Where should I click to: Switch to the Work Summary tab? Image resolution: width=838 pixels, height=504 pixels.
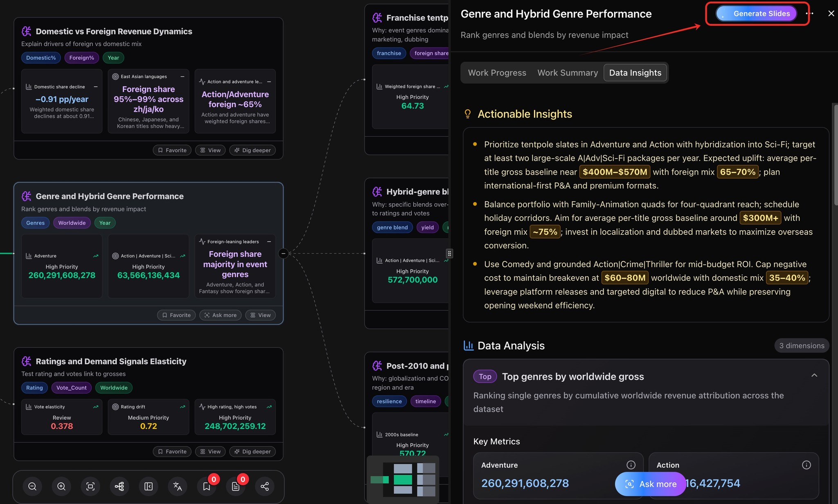tap(568, 73)
